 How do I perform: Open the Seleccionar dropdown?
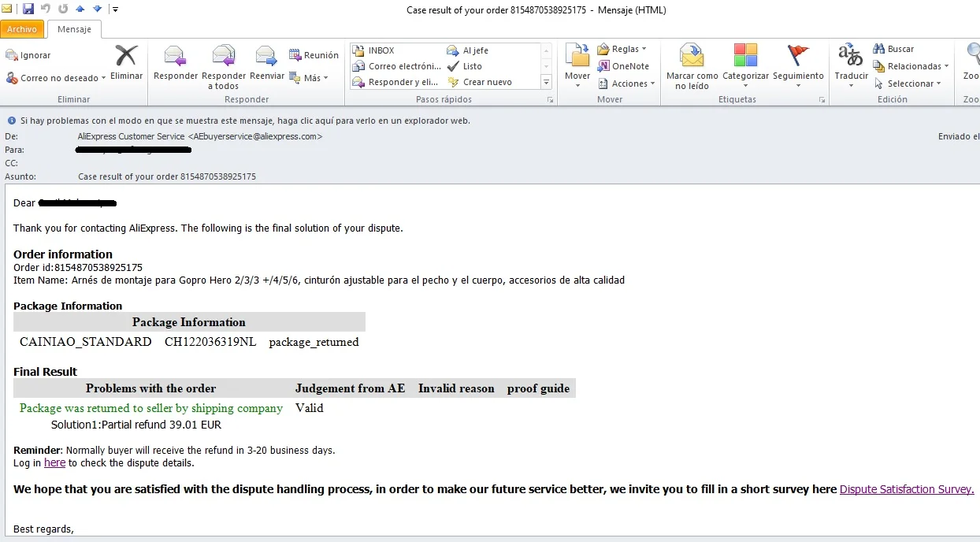tap(907, 84)
